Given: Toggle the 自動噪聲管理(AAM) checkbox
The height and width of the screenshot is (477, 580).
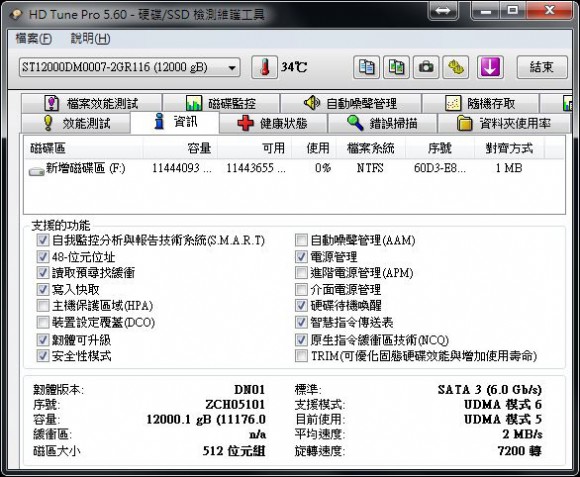Looking at the screenshot, I should (x=301, y=240).
